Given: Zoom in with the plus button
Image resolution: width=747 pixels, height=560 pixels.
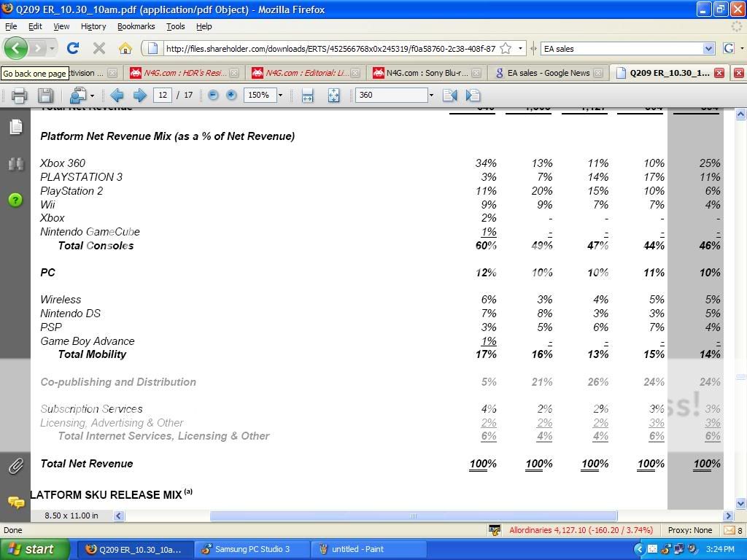Looking at the screenshot, I should tap(231, 96).
